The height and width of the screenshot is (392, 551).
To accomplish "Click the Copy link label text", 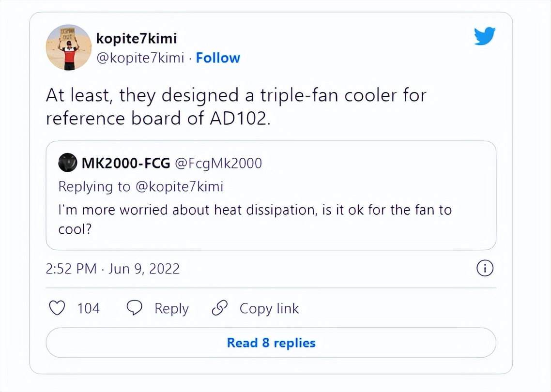I will [269, 308].
